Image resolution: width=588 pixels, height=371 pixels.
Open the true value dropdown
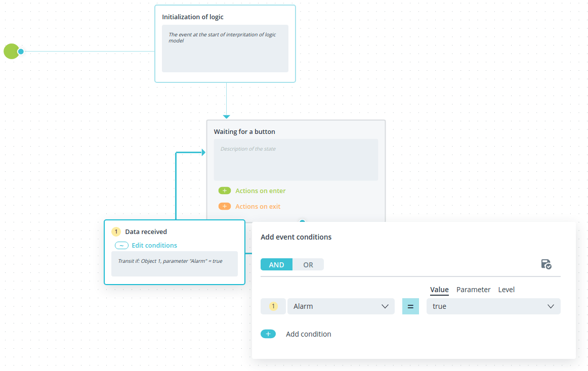tap(493, 306)
